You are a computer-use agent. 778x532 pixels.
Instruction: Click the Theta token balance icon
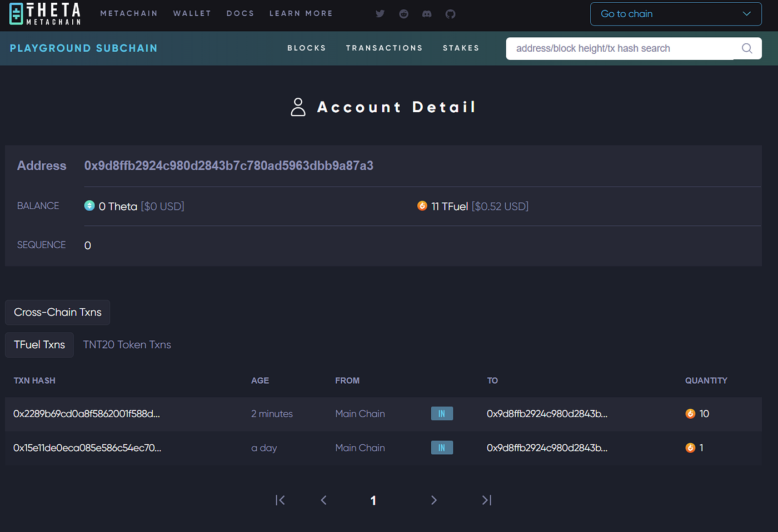pyautogui.click(x=89, y=206)
